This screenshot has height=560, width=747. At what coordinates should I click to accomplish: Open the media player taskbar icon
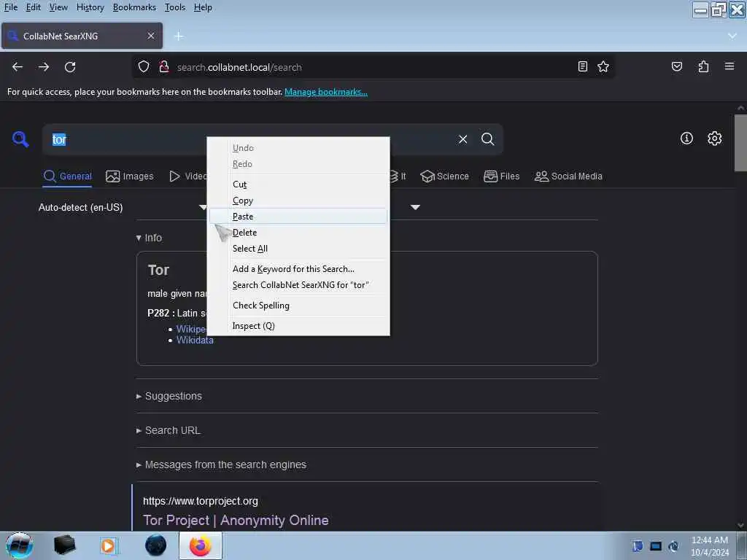click(x=108, y=545)
